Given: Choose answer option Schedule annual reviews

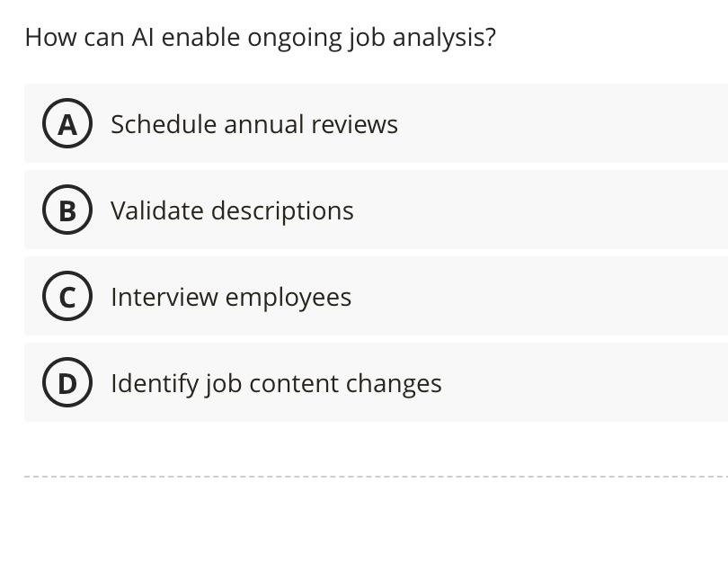Looking at the screenshot, I should pos(253,124).
